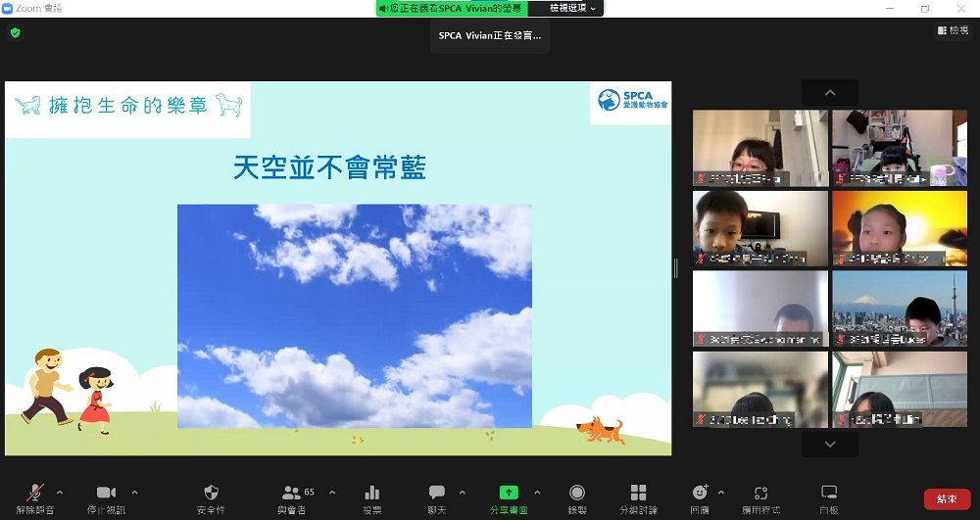Open the Whiteboard (白板) icon
This screenshot has height=520, width=980.
tap(829, 497)
